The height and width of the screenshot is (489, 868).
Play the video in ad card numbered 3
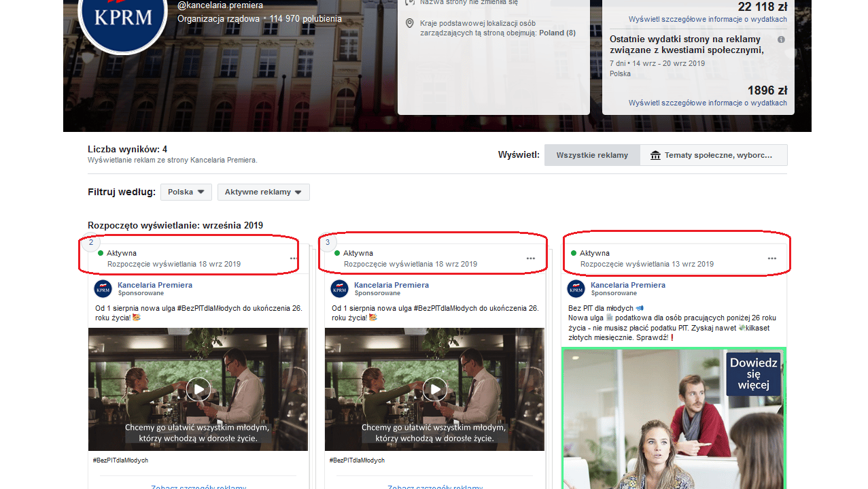coord(435,390)
